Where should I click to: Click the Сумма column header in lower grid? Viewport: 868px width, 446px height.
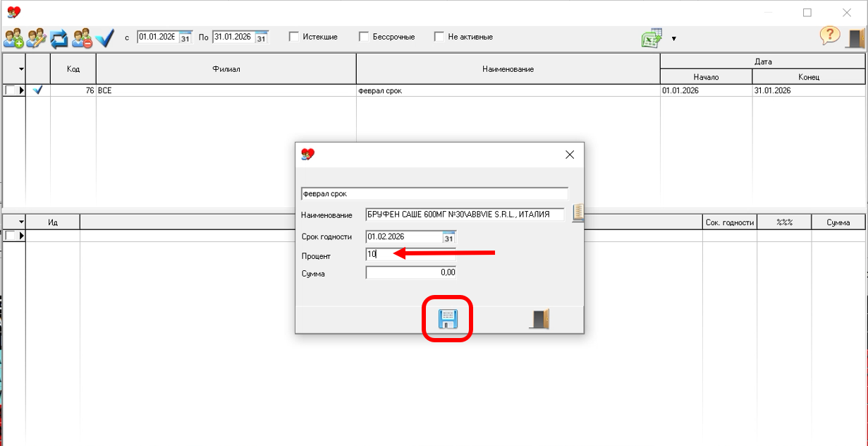point(838,222)
